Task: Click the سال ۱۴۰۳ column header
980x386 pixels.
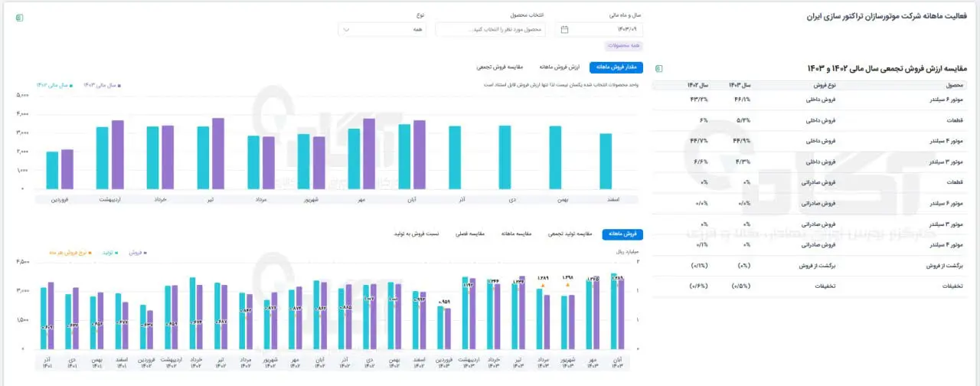Action: click(x=740, y=85)
